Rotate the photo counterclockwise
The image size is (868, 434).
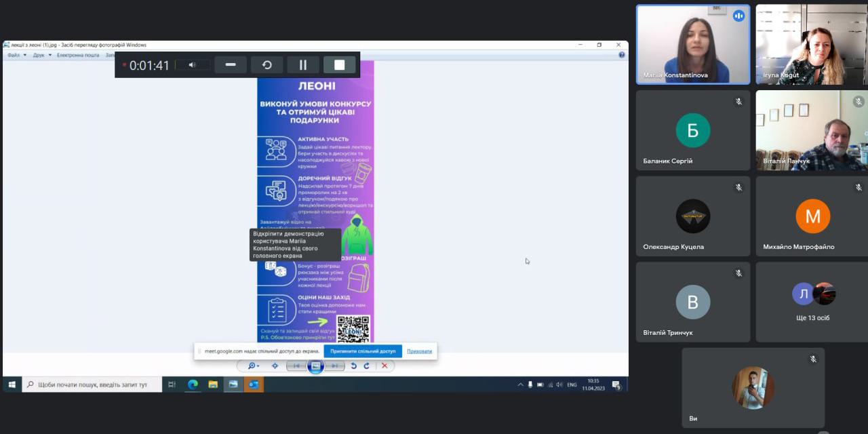click(353, 366)
